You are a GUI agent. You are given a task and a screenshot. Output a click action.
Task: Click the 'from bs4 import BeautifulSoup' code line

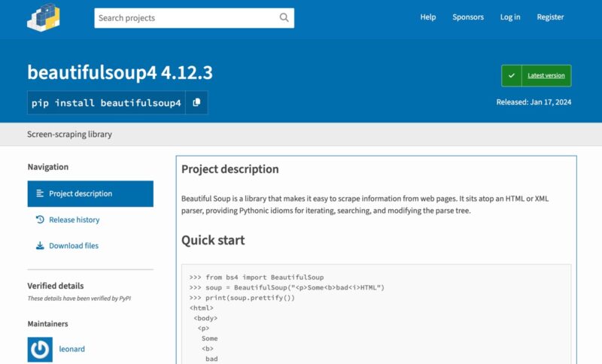(x=257, y=278)
